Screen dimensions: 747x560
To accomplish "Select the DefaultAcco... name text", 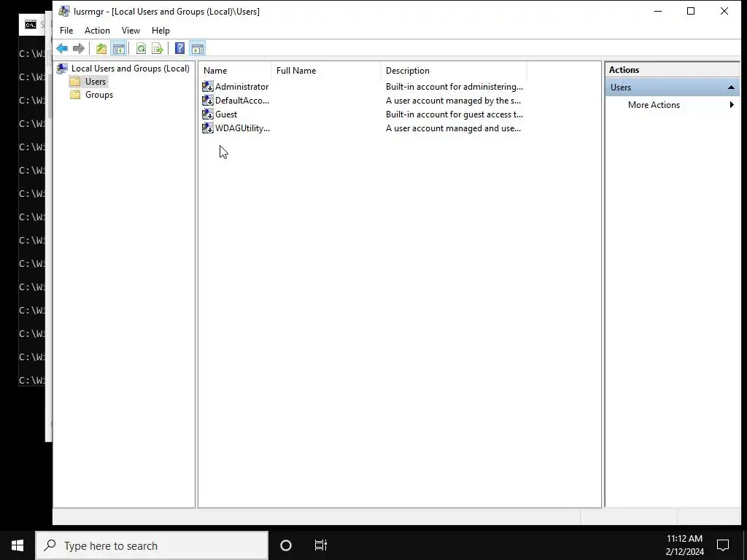I will (242, 101).
